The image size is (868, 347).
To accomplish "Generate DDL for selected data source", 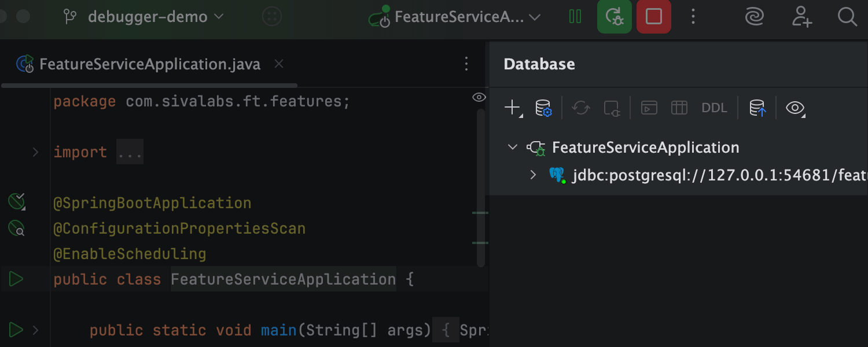I will pos(714,108).
